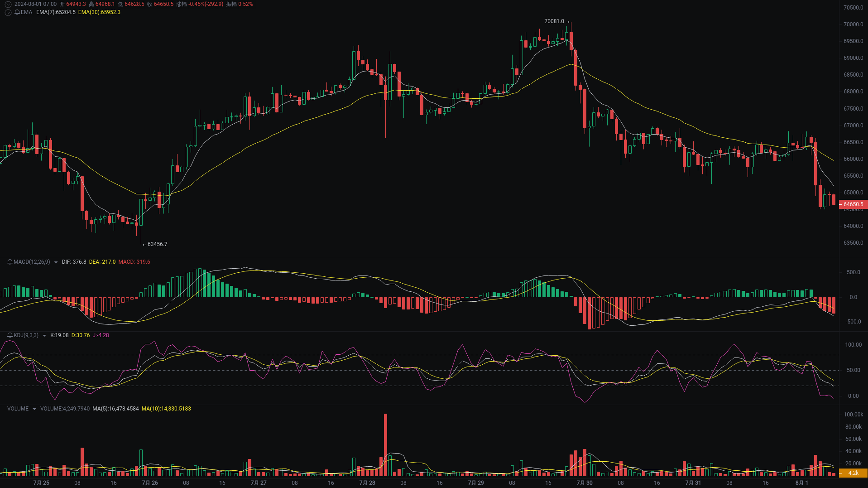Click the EMA indicator label

click(26, 12)
